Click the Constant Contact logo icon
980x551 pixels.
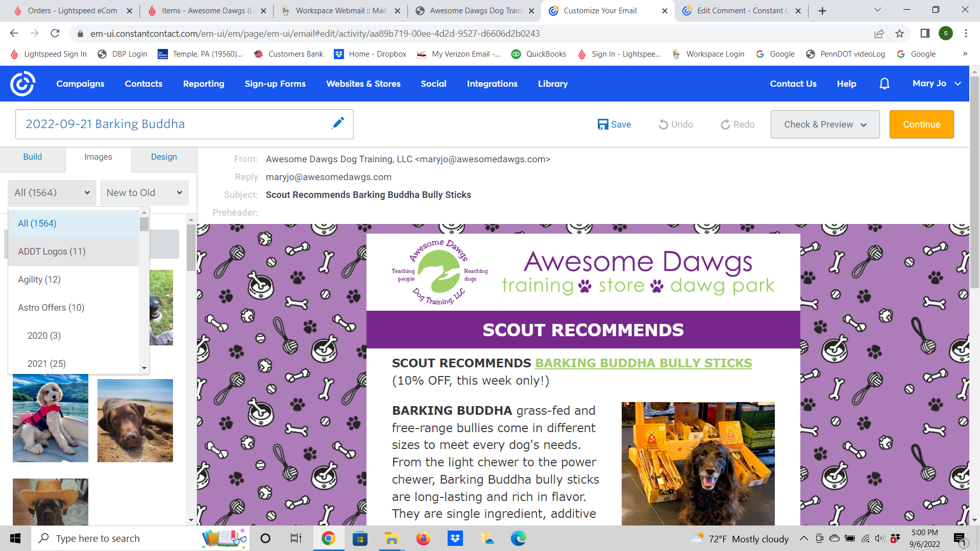click(22, 84)
